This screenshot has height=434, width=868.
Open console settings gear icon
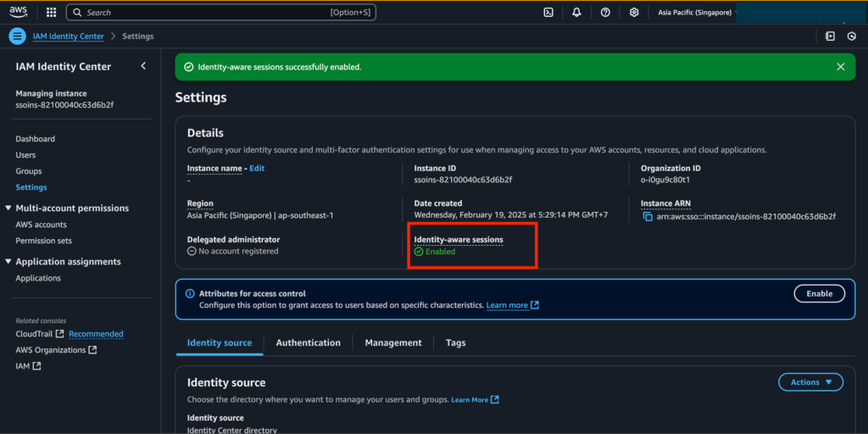[634, 12]
